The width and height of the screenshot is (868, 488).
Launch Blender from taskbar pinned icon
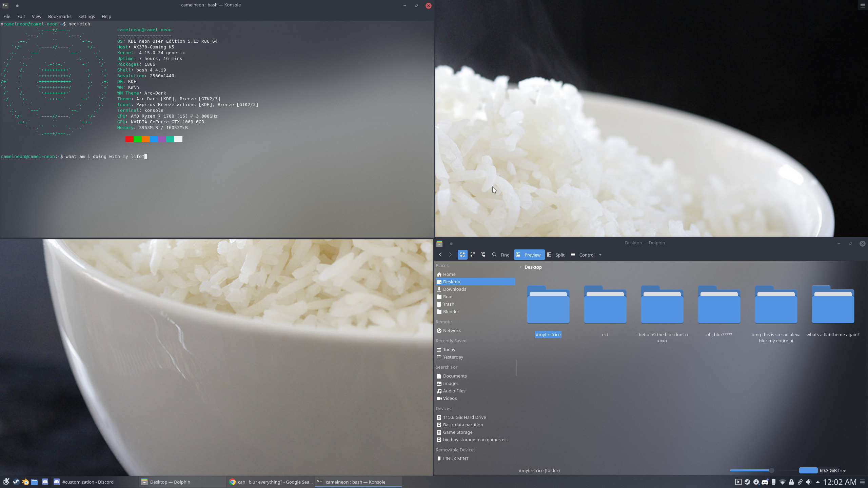(25, 482)
